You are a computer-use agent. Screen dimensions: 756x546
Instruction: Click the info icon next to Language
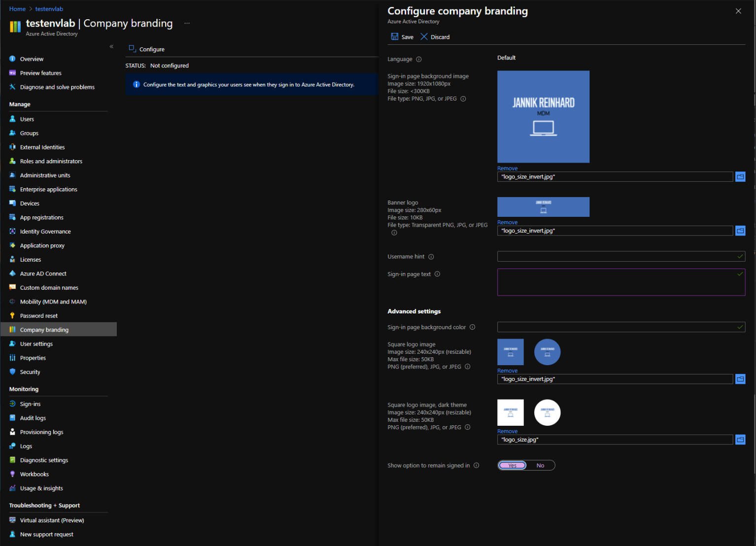(418, 59)
